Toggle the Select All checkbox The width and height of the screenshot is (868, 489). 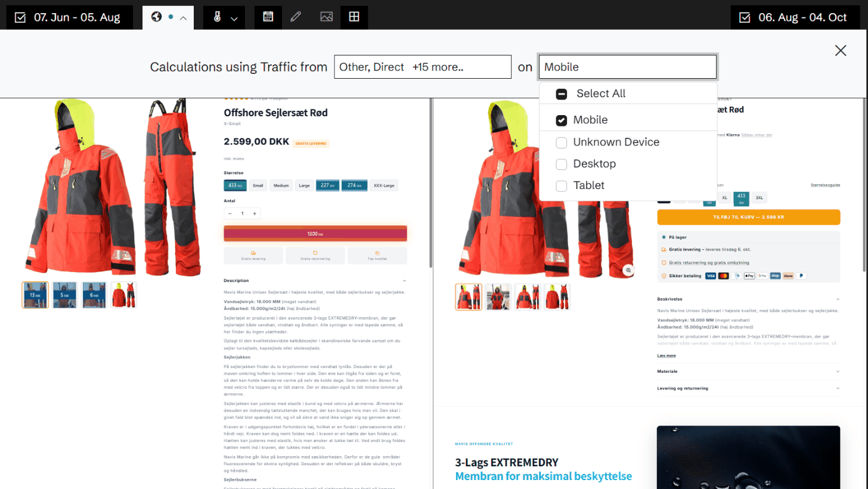[561, 94]
